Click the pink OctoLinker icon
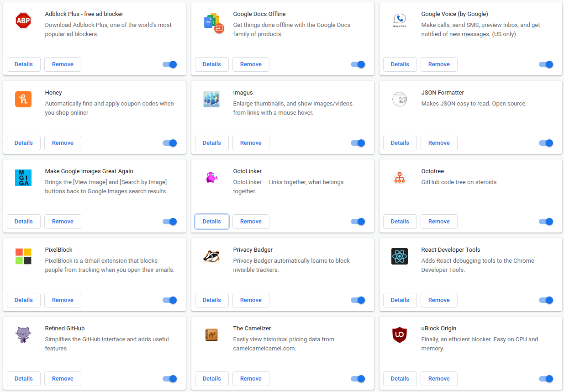The image size is (564, 392). tap(211, 178)
